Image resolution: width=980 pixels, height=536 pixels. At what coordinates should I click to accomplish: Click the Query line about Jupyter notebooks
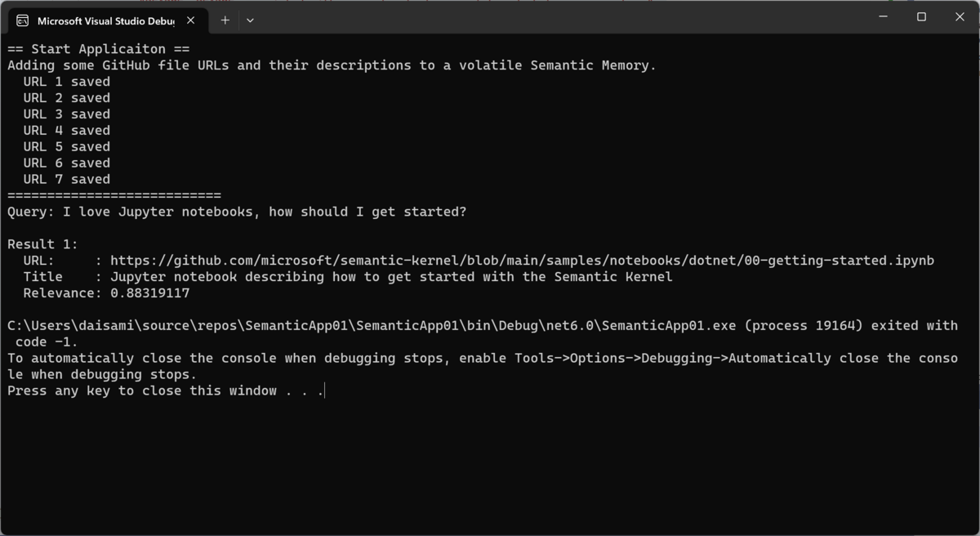[237, 212]
